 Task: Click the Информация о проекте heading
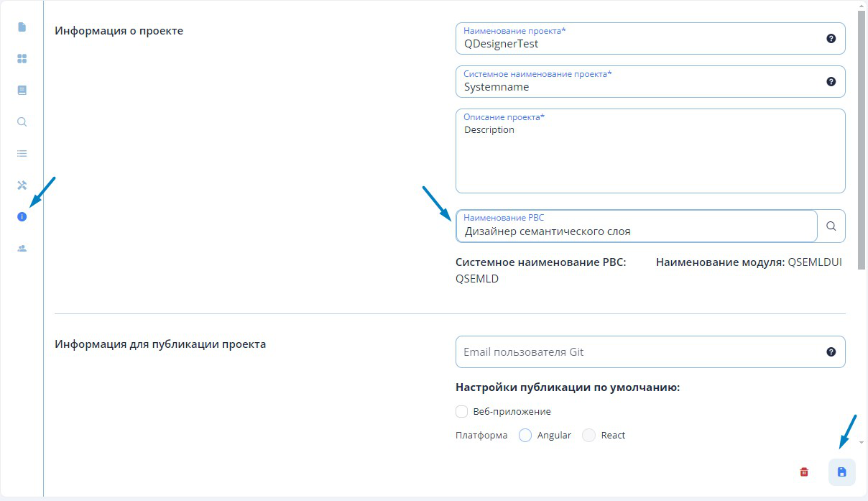119,31
